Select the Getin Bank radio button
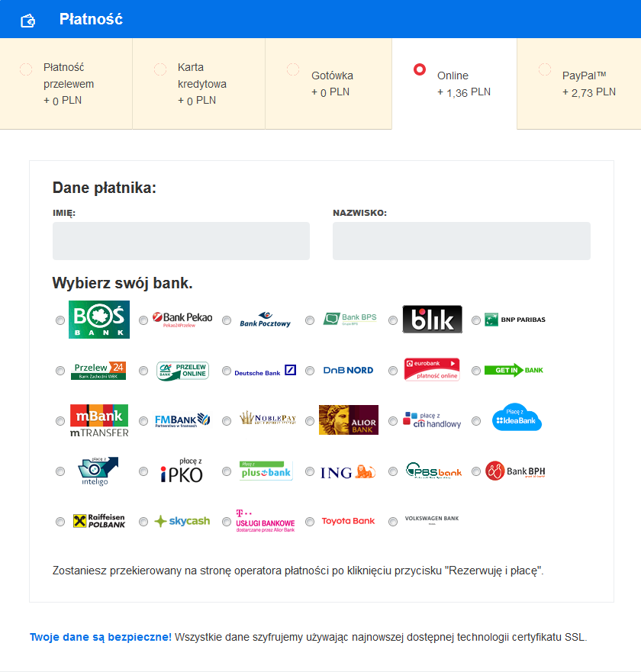The width and height of the screenshot is (641, 672). coord(476,371)
